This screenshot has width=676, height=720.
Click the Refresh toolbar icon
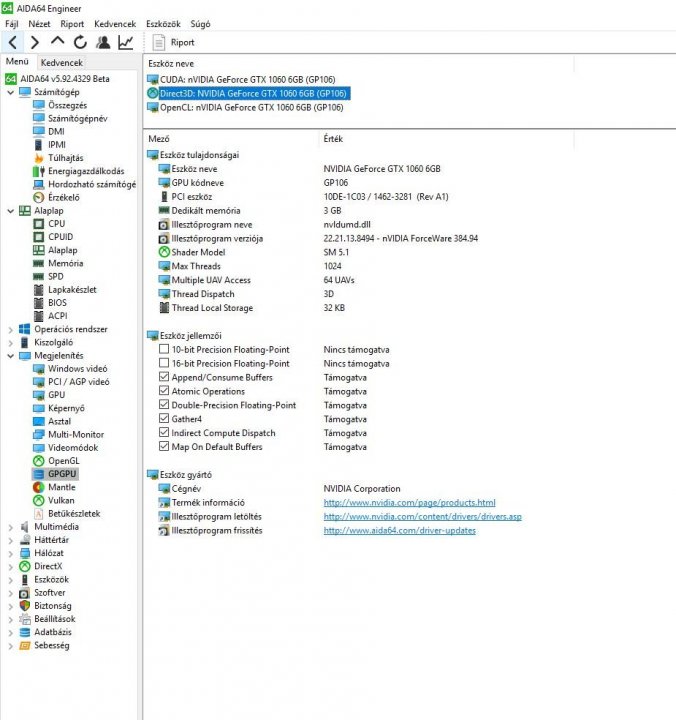(x=80, y=42)
